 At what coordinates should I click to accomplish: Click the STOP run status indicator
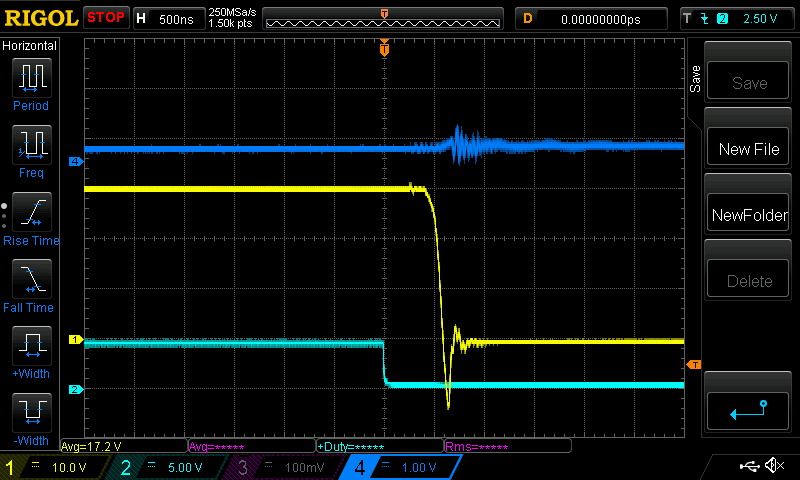(106, 18)
